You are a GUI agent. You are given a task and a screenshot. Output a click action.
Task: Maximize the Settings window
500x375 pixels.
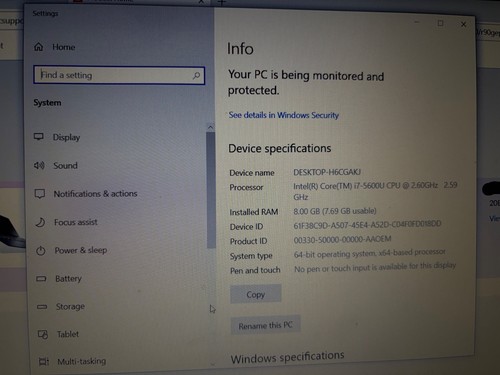pyautogui.click(x=440, y=23)
